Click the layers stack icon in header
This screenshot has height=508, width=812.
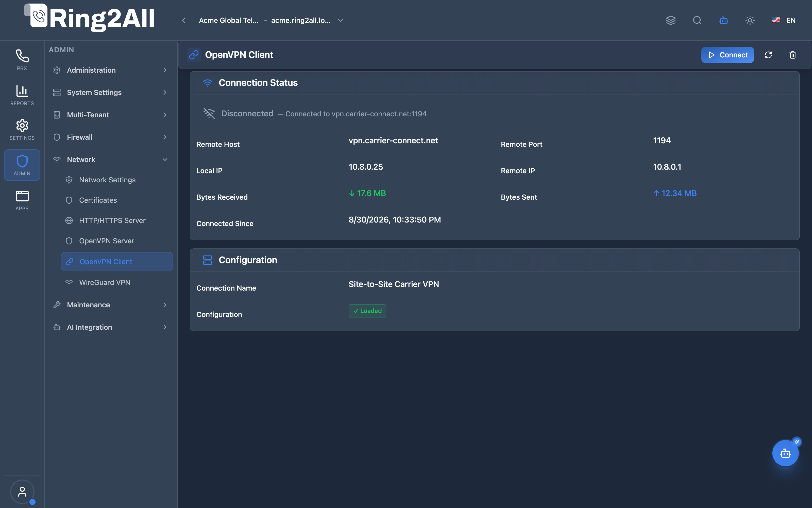671,20
